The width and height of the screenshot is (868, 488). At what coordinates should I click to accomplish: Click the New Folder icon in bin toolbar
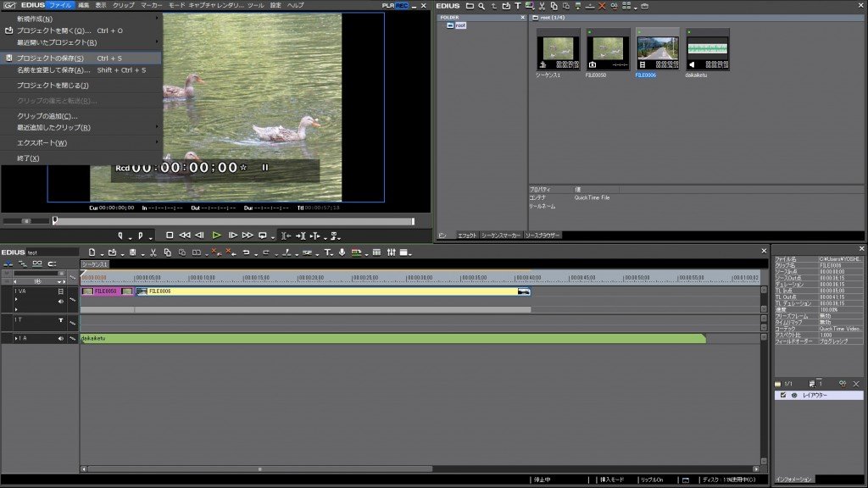[x=470, y=6]
